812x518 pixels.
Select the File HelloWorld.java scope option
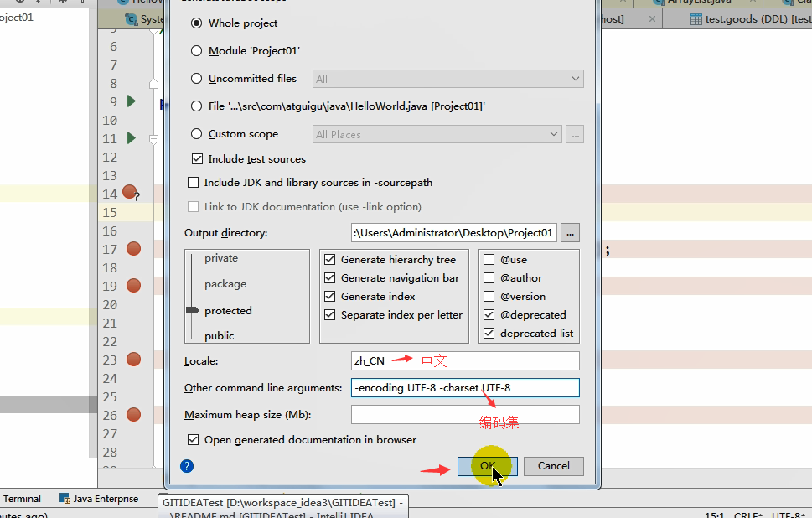coord(196,106)
